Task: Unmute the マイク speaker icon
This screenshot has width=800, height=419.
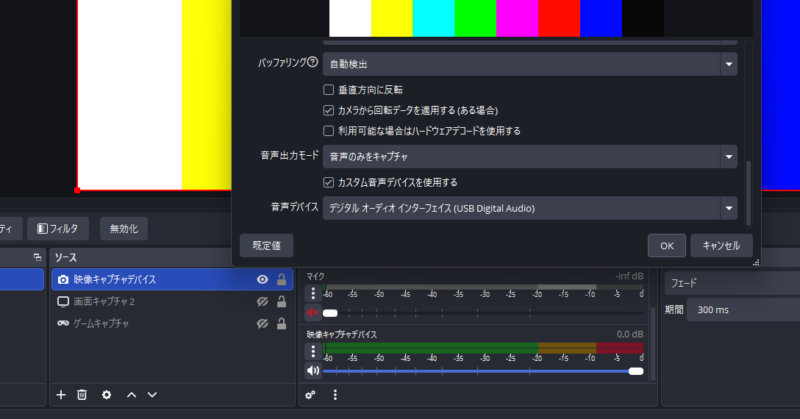Action: (313, 312)
